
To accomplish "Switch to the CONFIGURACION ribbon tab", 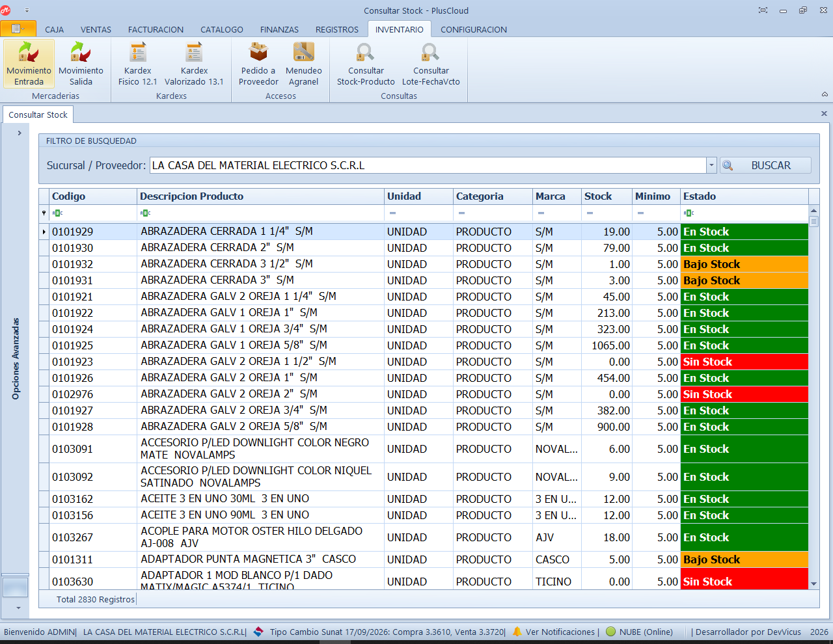I will pyautogui.click(x=473, y=29).
